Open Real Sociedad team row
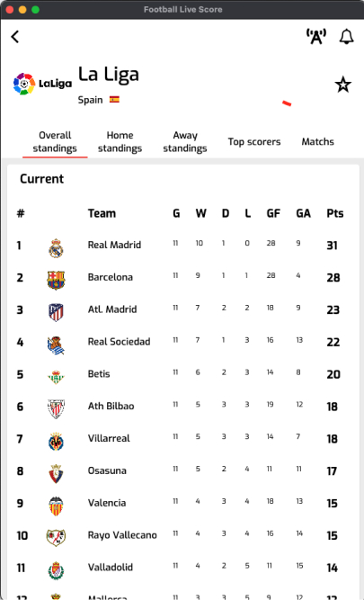 point(183,342)
